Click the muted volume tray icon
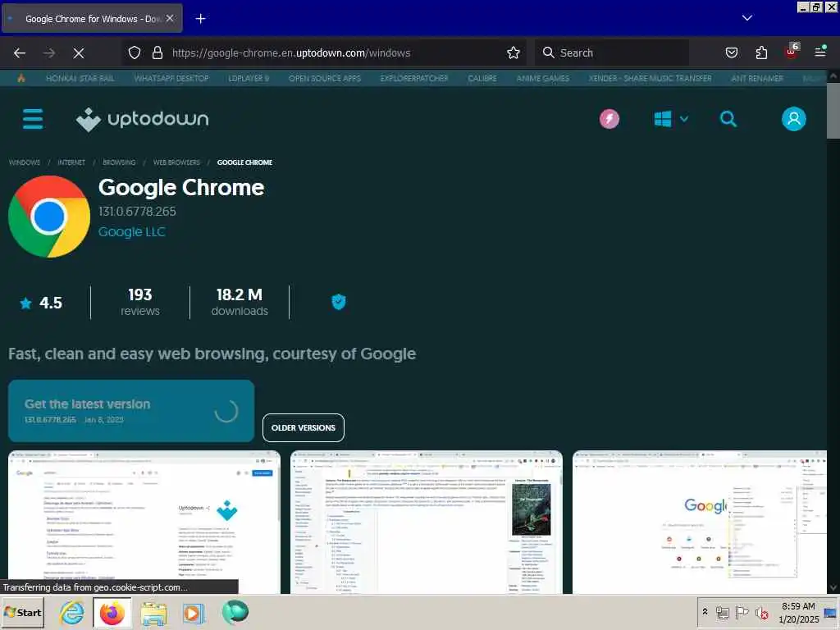This screenshot has width=840, height=630. pos(761,613)
